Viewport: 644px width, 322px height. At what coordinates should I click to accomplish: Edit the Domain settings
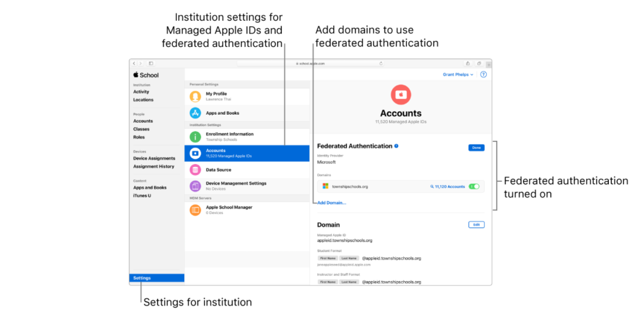pyautogui.click(x=476, y=225)
